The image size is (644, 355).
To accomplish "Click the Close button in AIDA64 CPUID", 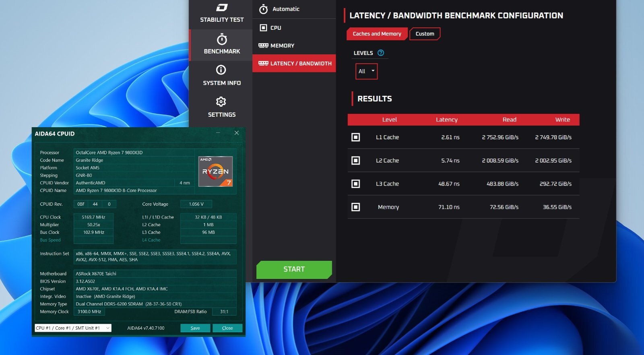I will [x=227, y=328].
